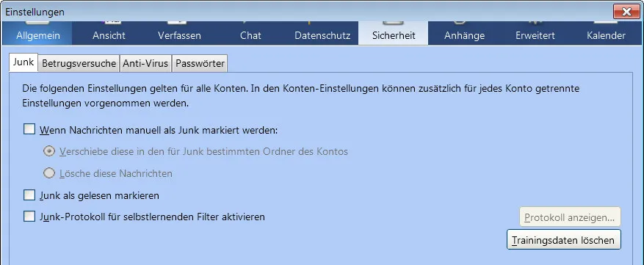Viewport: 644px width, 265px height.
Task: Check 'Junk als gelesen markieren'
Action: click(29, 195)
